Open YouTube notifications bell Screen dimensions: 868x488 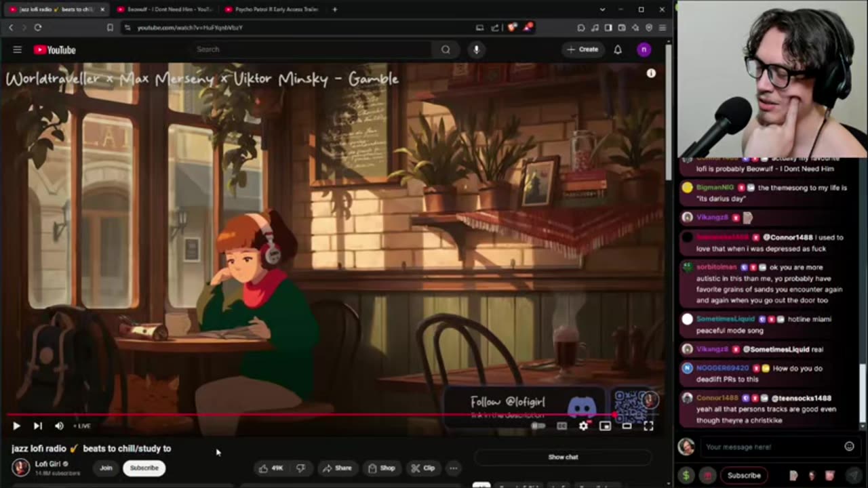(618, 49)
